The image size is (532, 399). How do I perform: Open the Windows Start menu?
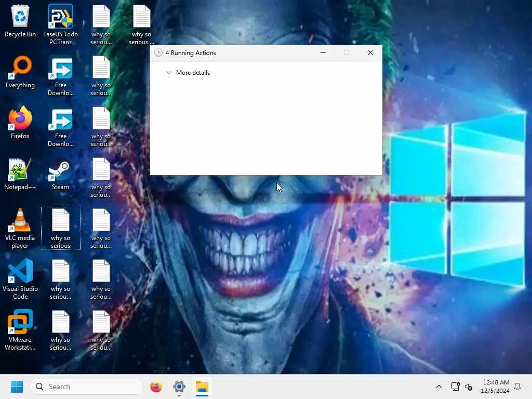tap(17, 387)
